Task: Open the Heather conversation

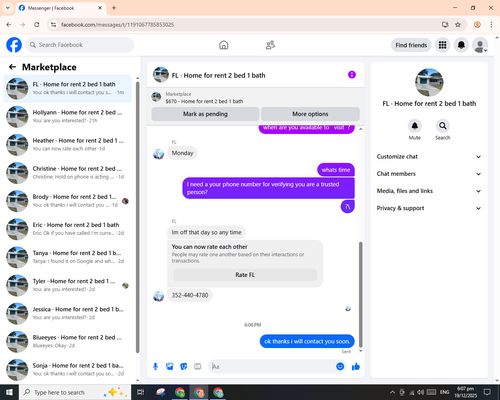Action: pyautogui.click(x=67, y=145)
